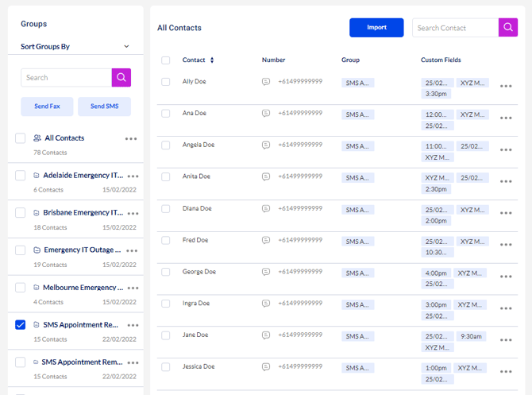Open more options for All Contacts group

tap(131, 138)
